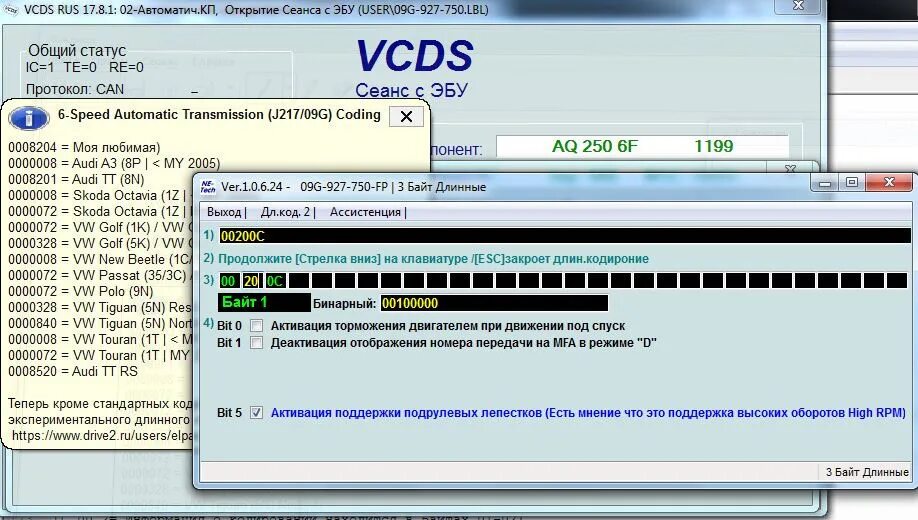Select coding line 0000008 = Audi A3 (8P
918x520 pixels.
114,163
